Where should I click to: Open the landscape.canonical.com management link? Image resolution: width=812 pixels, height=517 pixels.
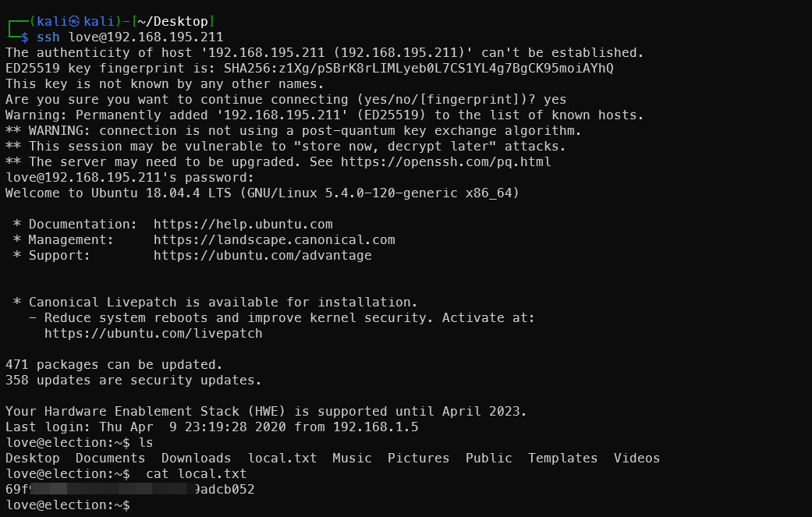[274, 239]
